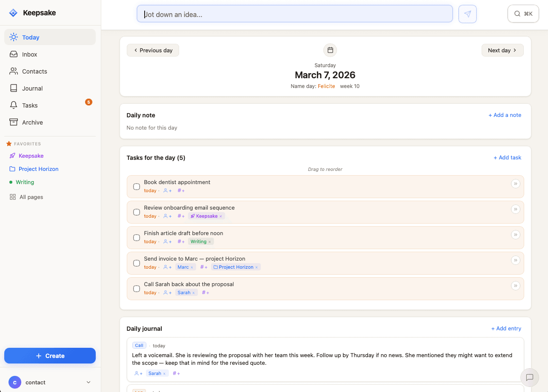This screenshot has height=392, width=548.
Task: Check off the Book dentist appointment task
Action: 136,186
